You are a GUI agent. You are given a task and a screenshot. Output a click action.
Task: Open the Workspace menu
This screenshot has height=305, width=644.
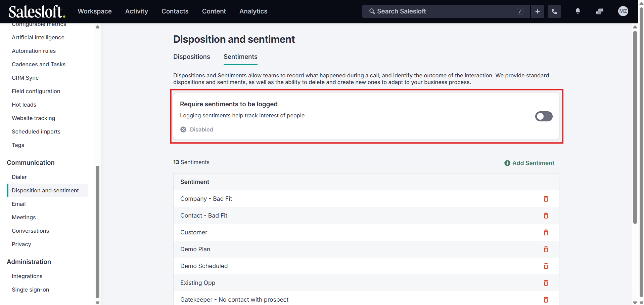pyautogui.click(x=95, y=11)
